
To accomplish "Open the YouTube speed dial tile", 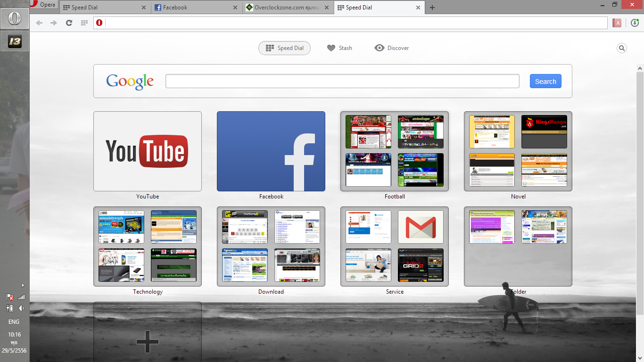I will point(148,151).
